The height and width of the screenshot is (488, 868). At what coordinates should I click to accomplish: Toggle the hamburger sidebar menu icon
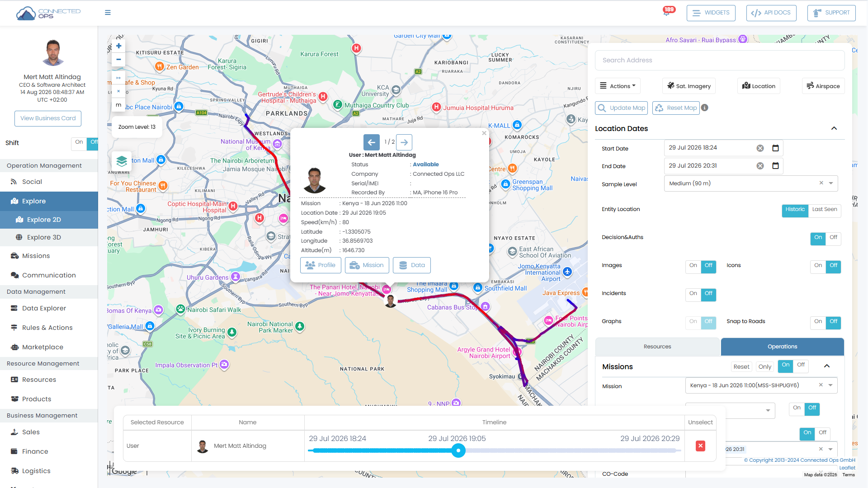108,13
